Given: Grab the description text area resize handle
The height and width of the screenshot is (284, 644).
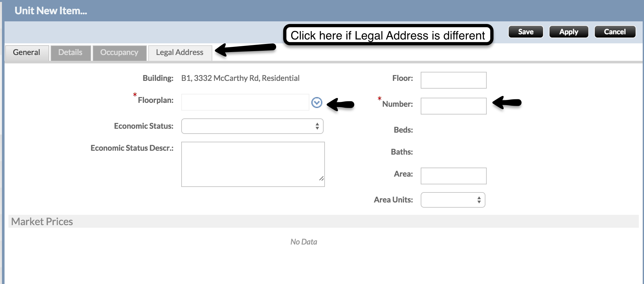Looking at the screenshot, I should [321, 179].
